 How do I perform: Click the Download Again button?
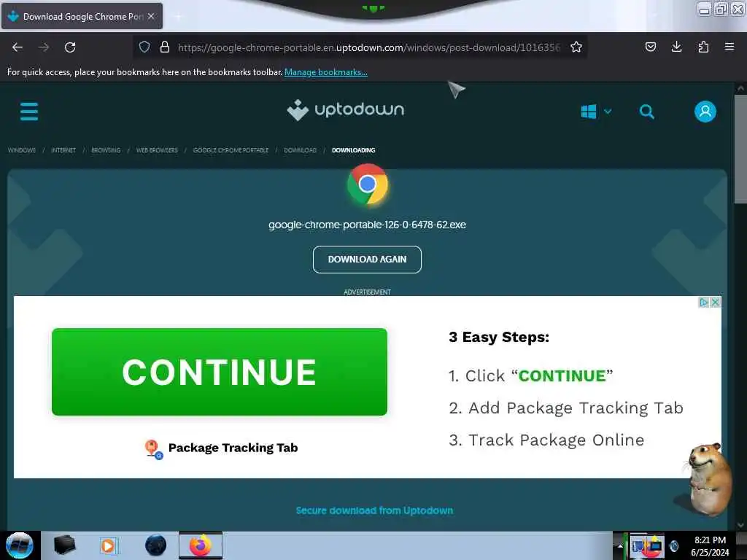point(367,260)
